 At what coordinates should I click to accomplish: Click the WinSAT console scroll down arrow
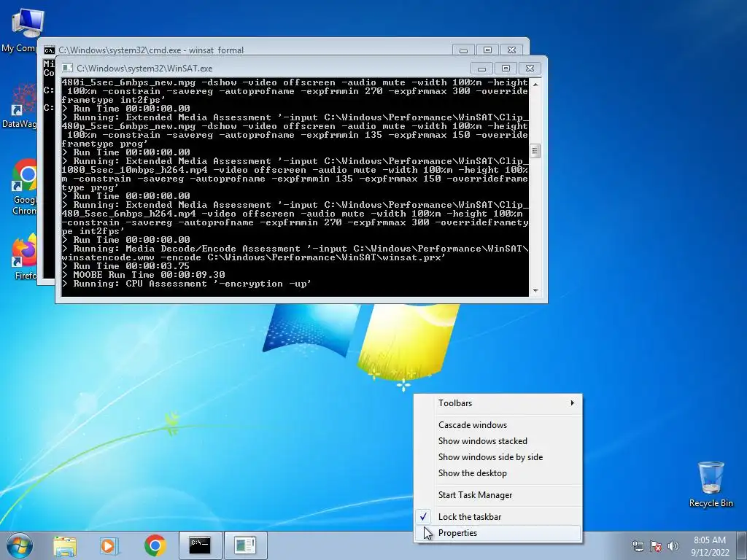coord(535,290)
